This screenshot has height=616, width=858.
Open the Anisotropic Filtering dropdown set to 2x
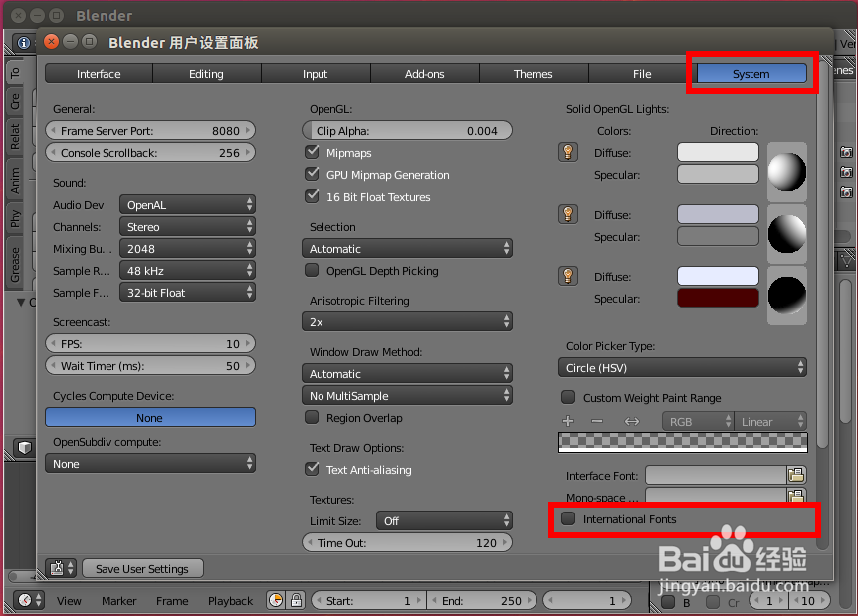[406, 321]
